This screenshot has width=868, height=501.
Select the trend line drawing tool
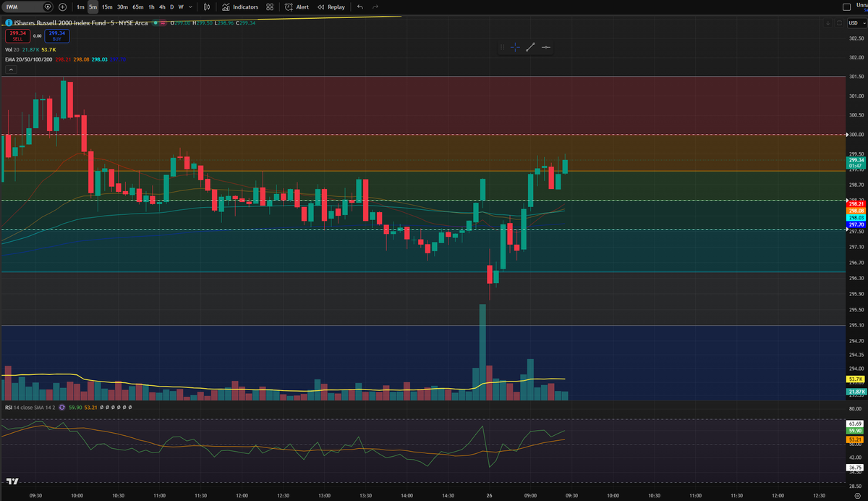click(x=530, y=47)
